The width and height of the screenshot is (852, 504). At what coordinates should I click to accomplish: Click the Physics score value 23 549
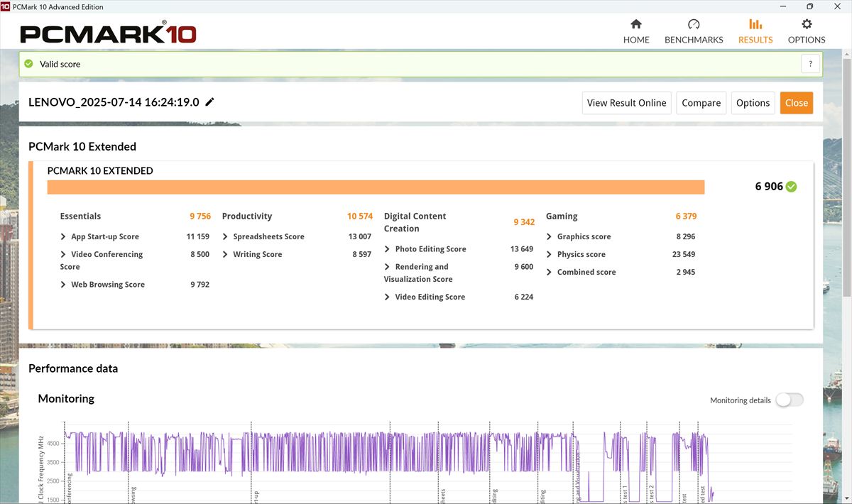pos(684,254)
